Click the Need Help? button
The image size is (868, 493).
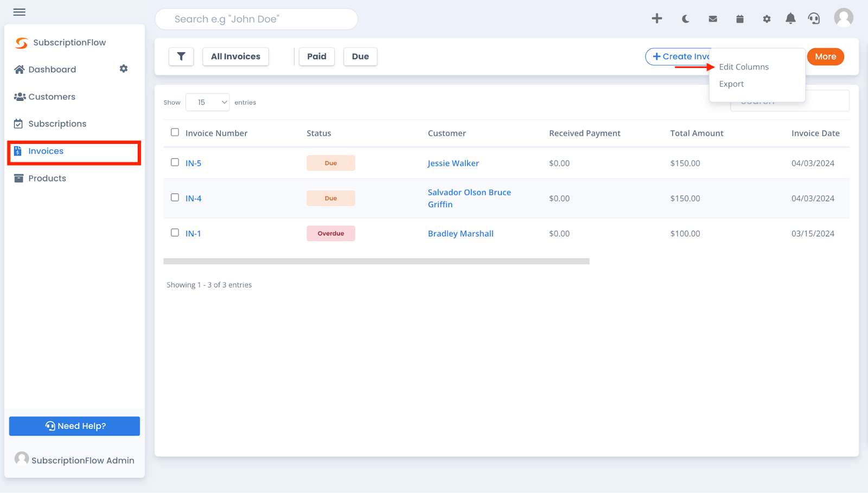tap(74, 426)
